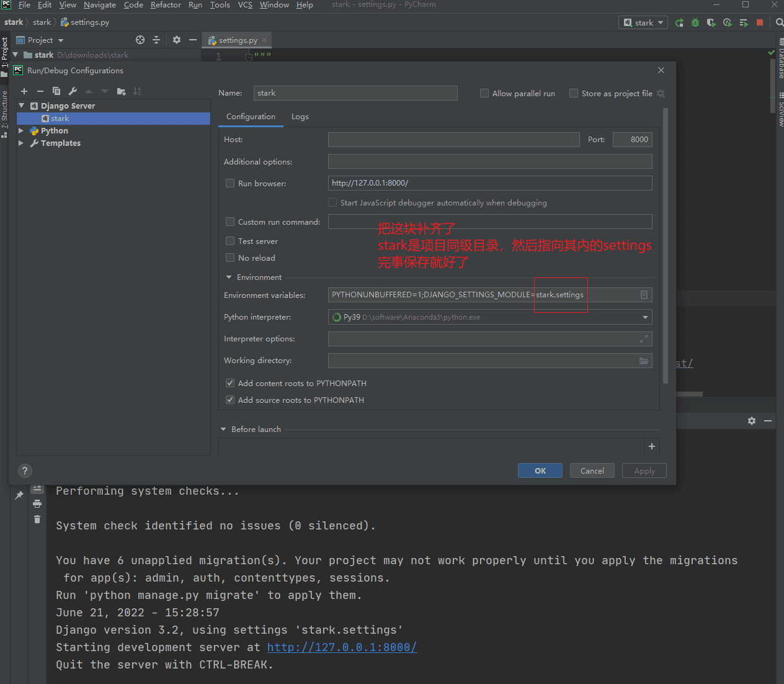Sort configurations alphabetically
This screenshot has height=684, width=784.
[137, 91]
